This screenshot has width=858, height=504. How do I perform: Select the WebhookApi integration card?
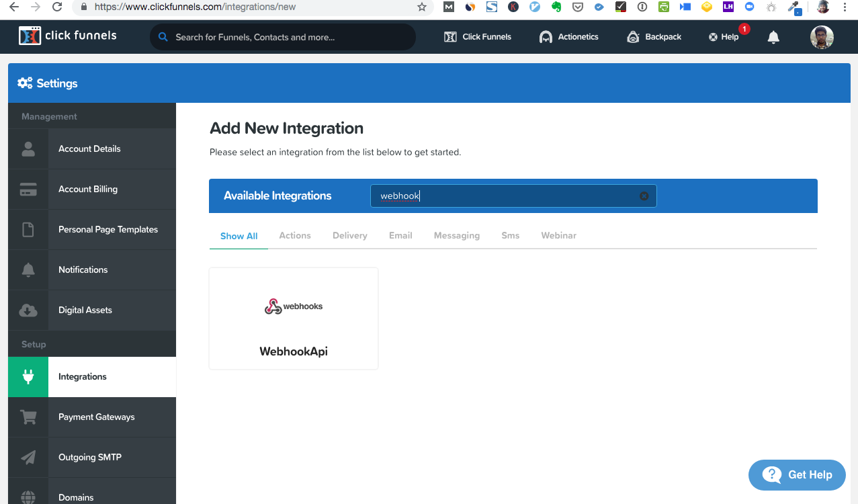click(x=294, y=319)
